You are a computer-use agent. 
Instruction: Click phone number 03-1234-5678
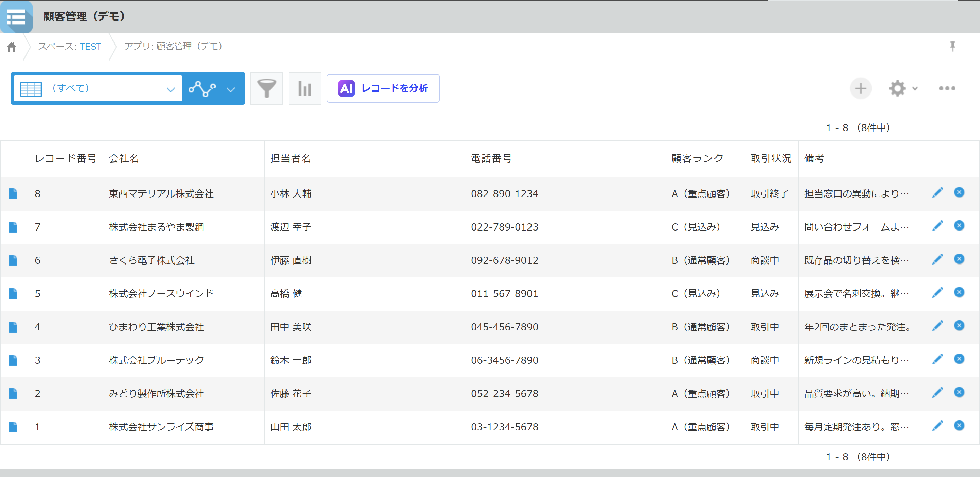(x=504, y=427)
